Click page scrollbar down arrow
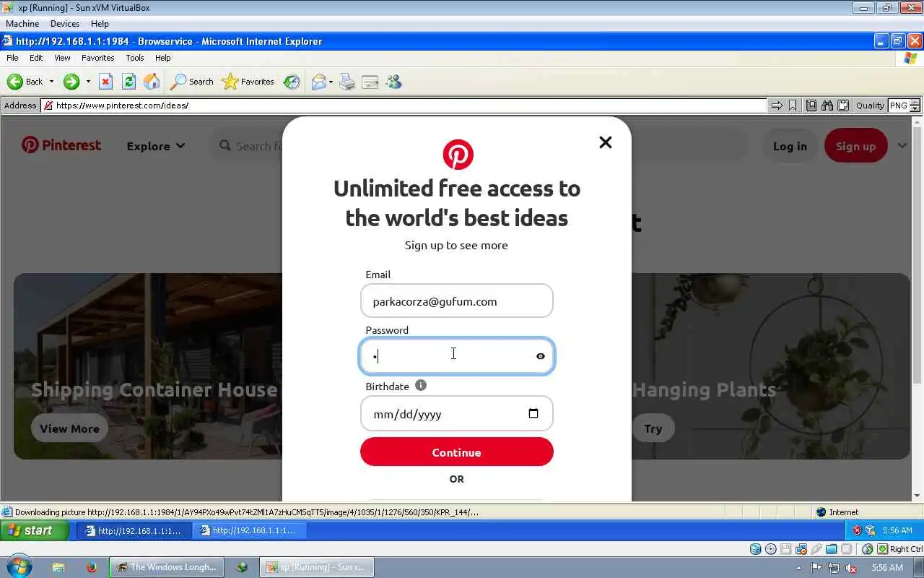Image resolution: width=924 pixels, height=578 pixels. point(918,496)
